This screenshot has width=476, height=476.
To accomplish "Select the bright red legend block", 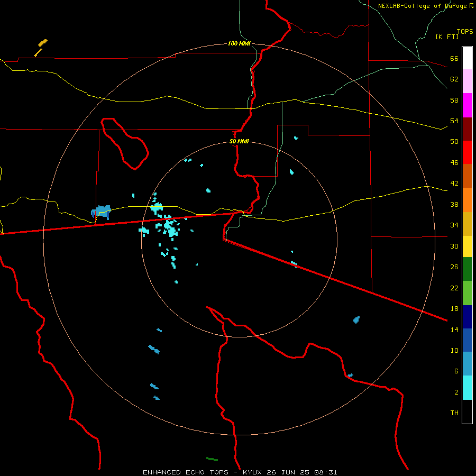I will click(467, 152).
